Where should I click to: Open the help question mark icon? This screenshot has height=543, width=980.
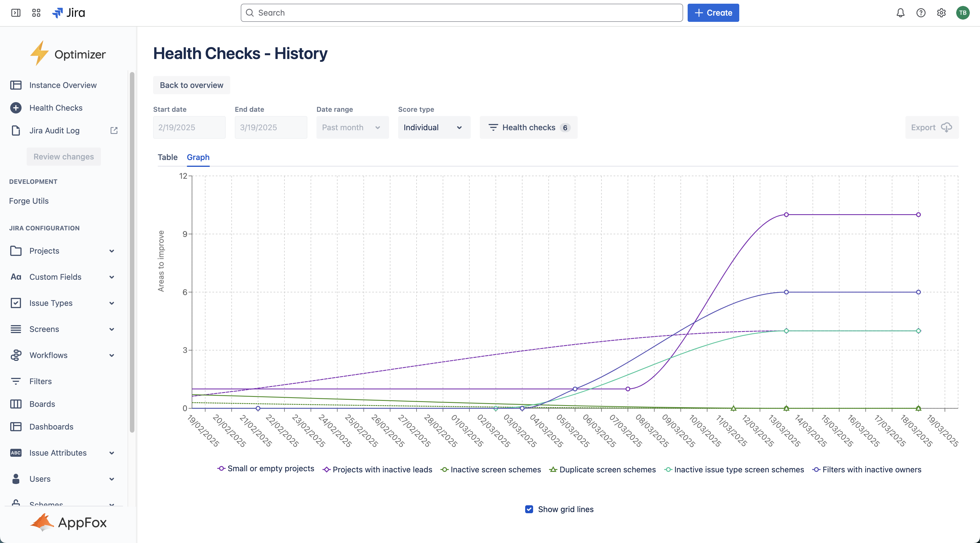tap(921, 12)
